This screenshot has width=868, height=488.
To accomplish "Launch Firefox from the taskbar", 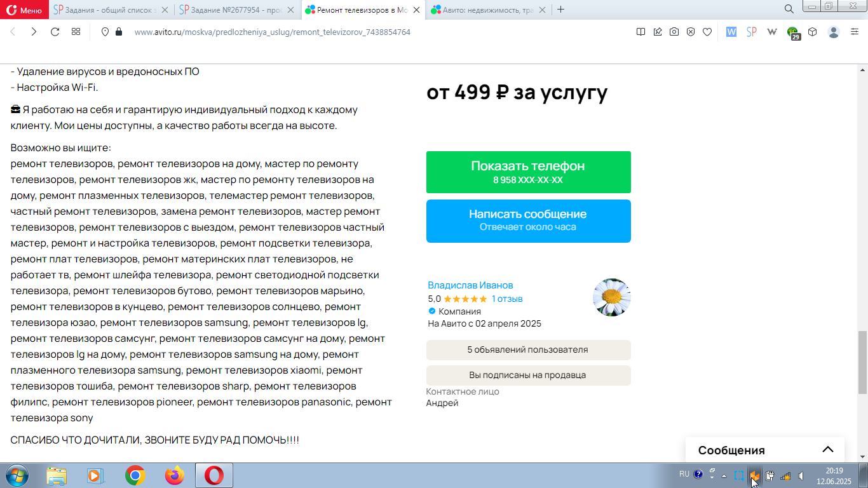I will pos(174,475).
